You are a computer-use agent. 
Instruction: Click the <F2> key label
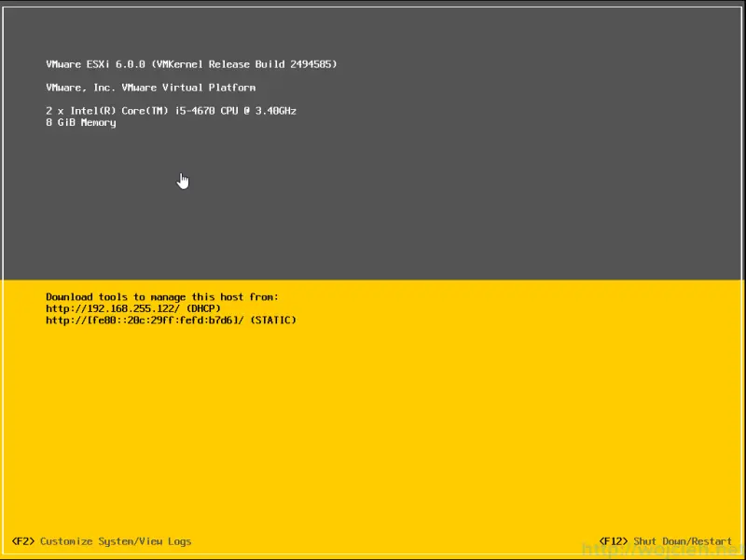coord(24,540)
